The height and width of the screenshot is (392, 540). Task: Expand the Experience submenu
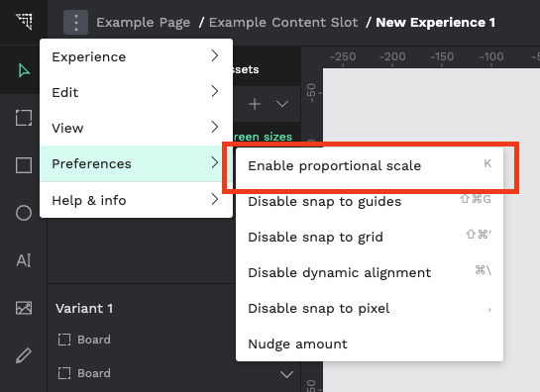[x=136, y=56]
